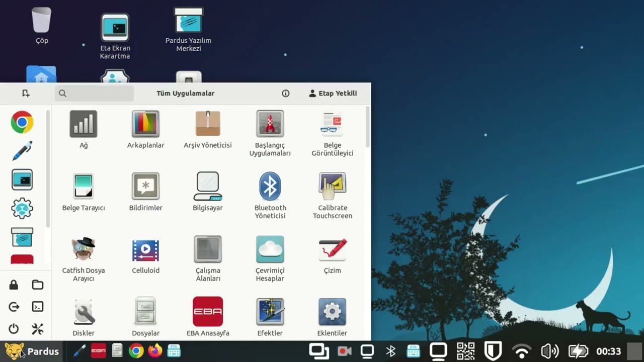
Task: Launch EBA Anasayfa from the app grid
Action: [208, 317]
